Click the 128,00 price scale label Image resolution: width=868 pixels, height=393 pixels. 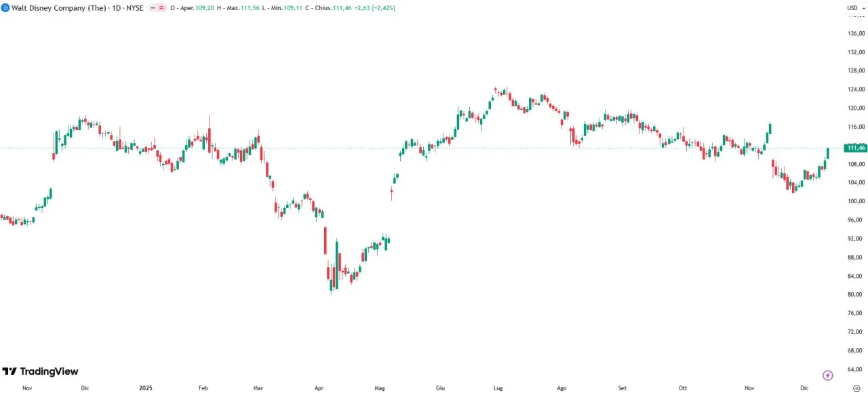click(x=854, y=70)
